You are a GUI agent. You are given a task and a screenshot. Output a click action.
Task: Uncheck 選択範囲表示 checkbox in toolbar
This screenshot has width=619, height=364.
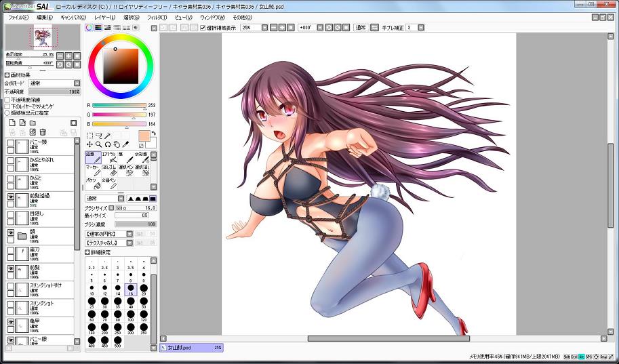(203, 28)
